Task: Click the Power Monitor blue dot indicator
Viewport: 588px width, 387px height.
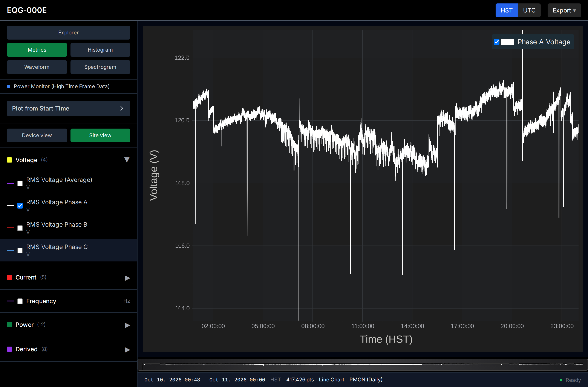Action: pyautogui.click(x=9, y=86)
